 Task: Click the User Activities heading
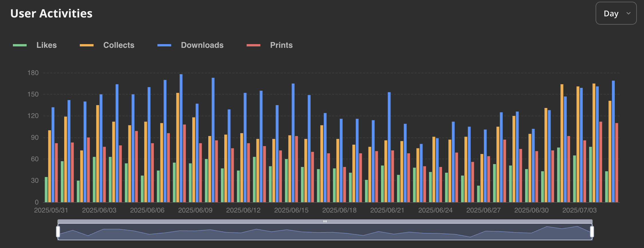51,13
